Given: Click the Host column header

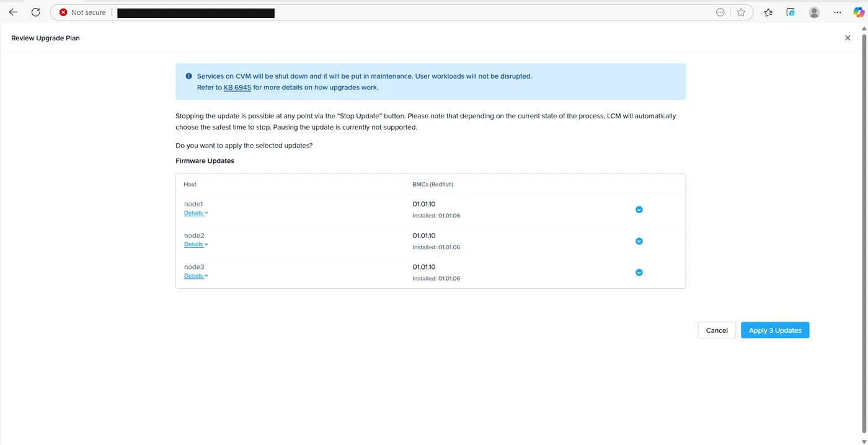Looking at the screenshot, I should [190, 184].
